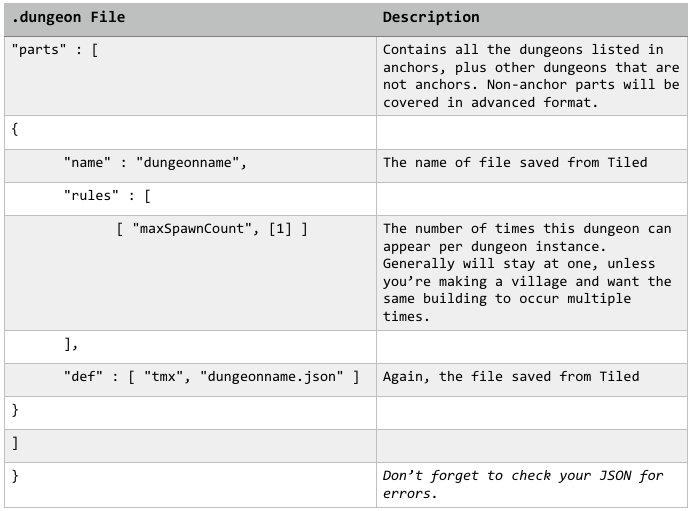The image size is (691, 511).
Task: Click the opening curly brace row
Action: (x=15, y=131)
